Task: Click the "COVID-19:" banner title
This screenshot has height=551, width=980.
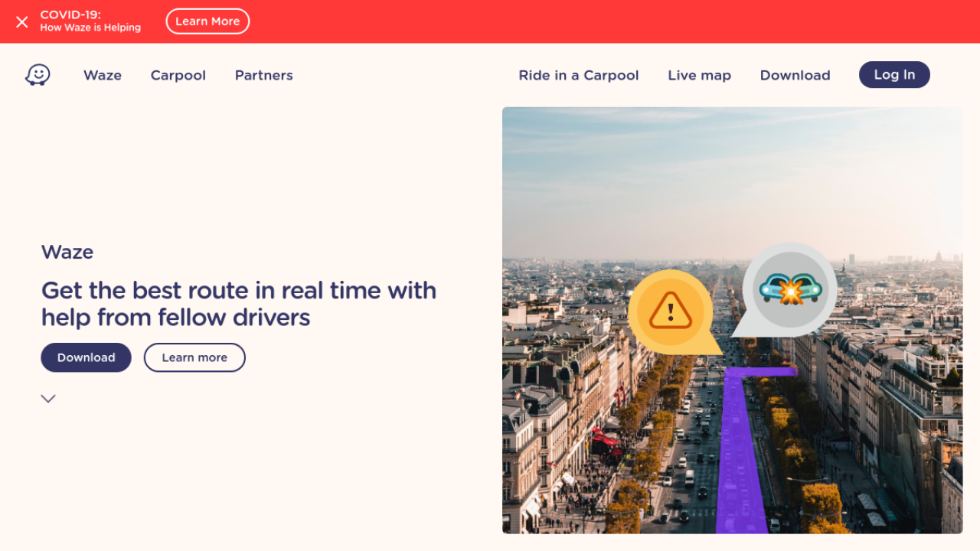Action: (x=70, y=15)
